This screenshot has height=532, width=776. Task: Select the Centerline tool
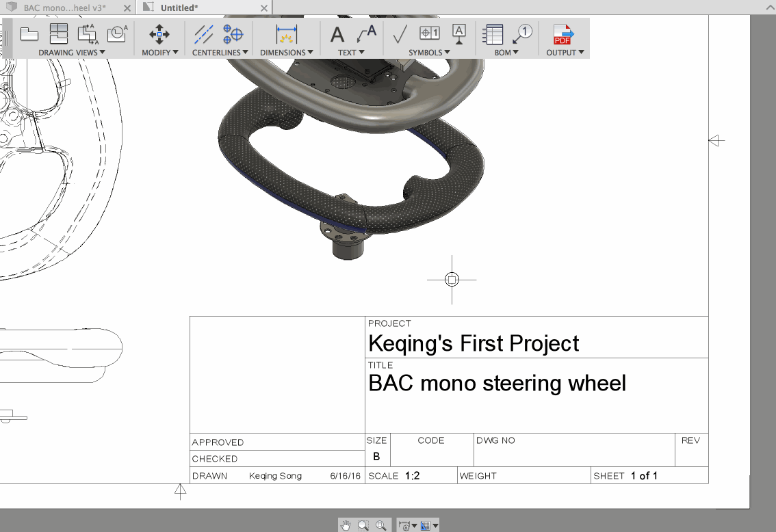pyautogui.click(x=204, y=34)
